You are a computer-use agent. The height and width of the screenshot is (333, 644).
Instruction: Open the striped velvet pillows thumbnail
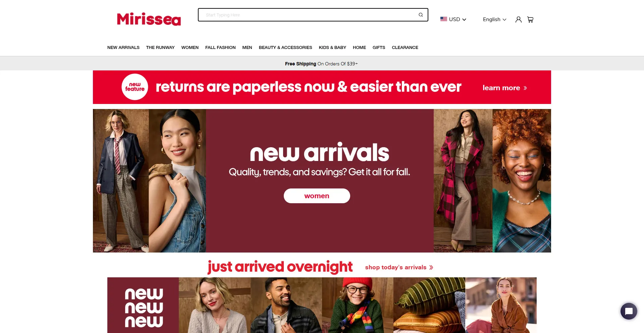(429, 305)
